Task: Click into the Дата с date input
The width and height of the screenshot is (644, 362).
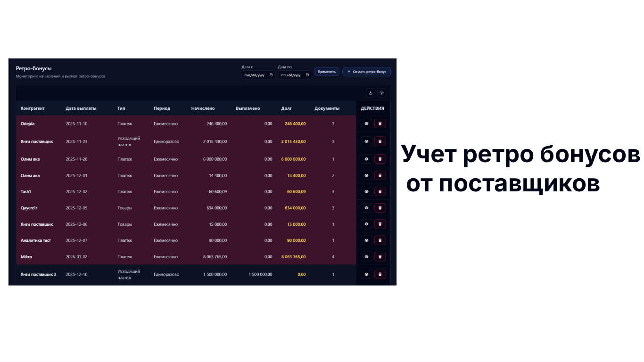Action: [255, 75]
